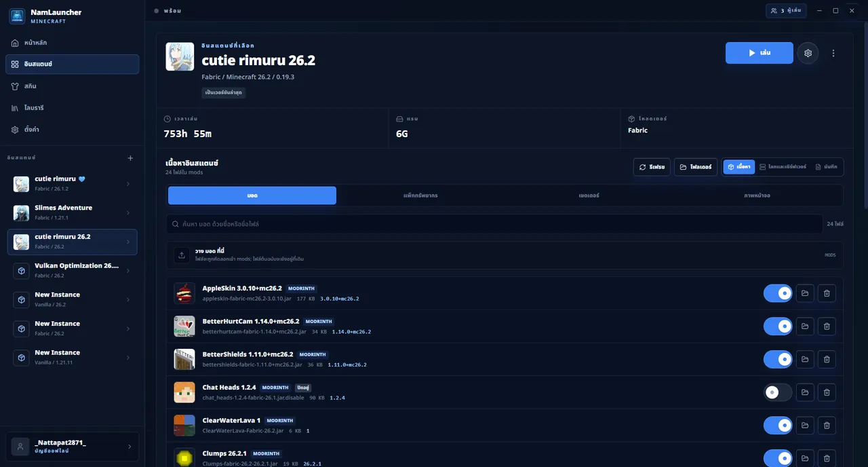Delete the Chat Heads mod
This screenshot has height=467, width=868.
point(827,392)
